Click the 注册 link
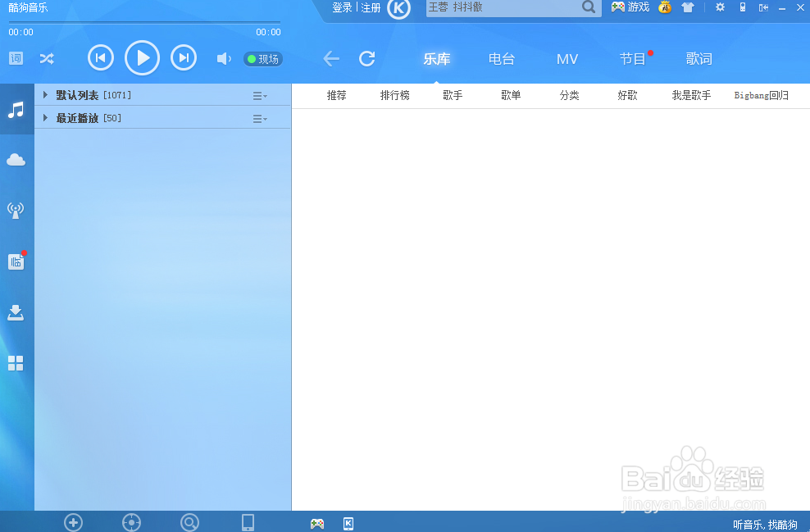Screen dimensions: 810x532 (x=371, y=7)
